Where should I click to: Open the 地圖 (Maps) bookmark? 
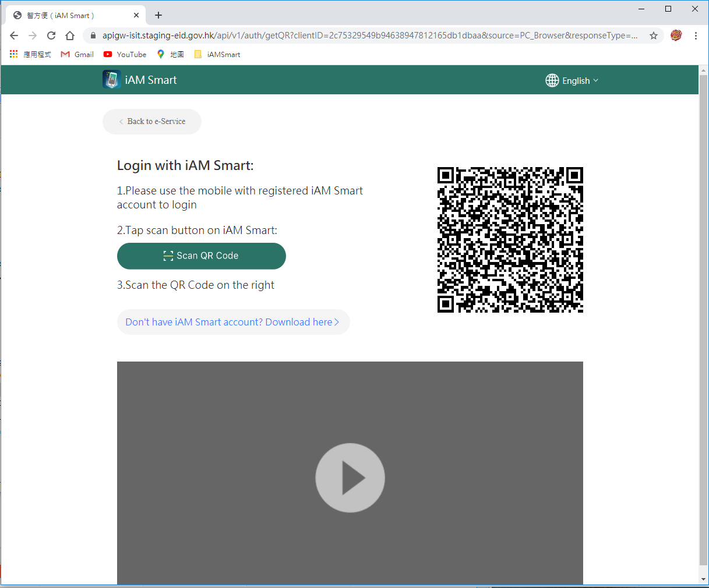coord(170,54)
